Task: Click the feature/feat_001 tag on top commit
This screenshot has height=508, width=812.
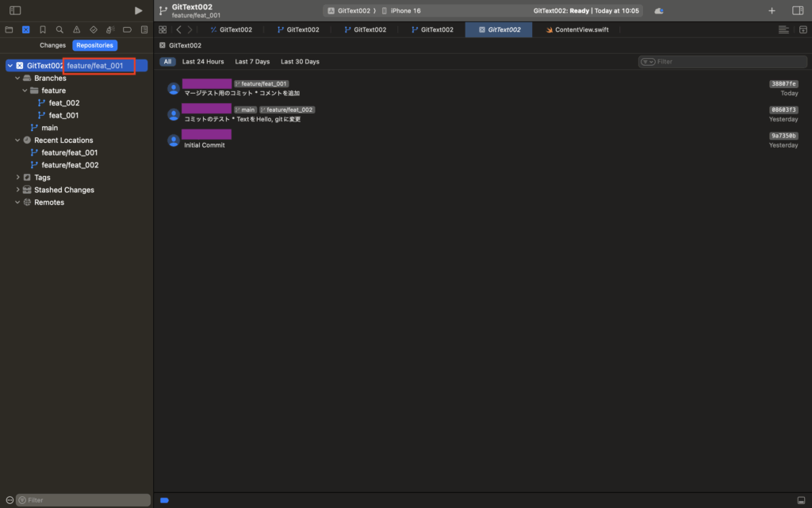Action: (261, 84)
